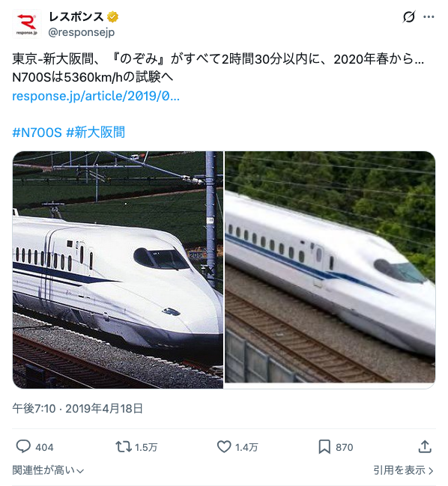Click the レスポンス profile avatar logo
The height and width of the screenshot is (486, 448).
pyautogui.click(x=27, y=24)
